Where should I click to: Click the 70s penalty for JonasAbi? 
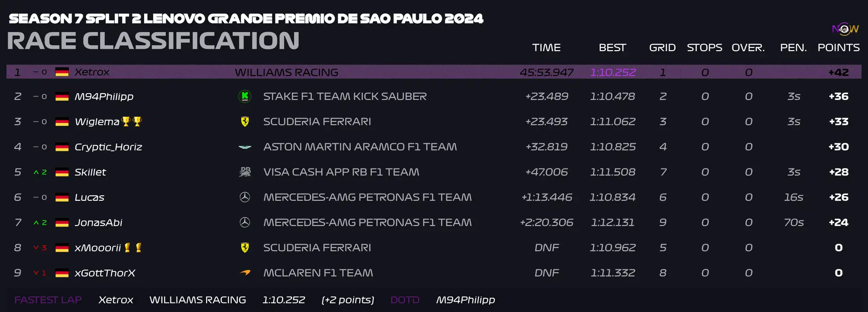tap(794, 222)
